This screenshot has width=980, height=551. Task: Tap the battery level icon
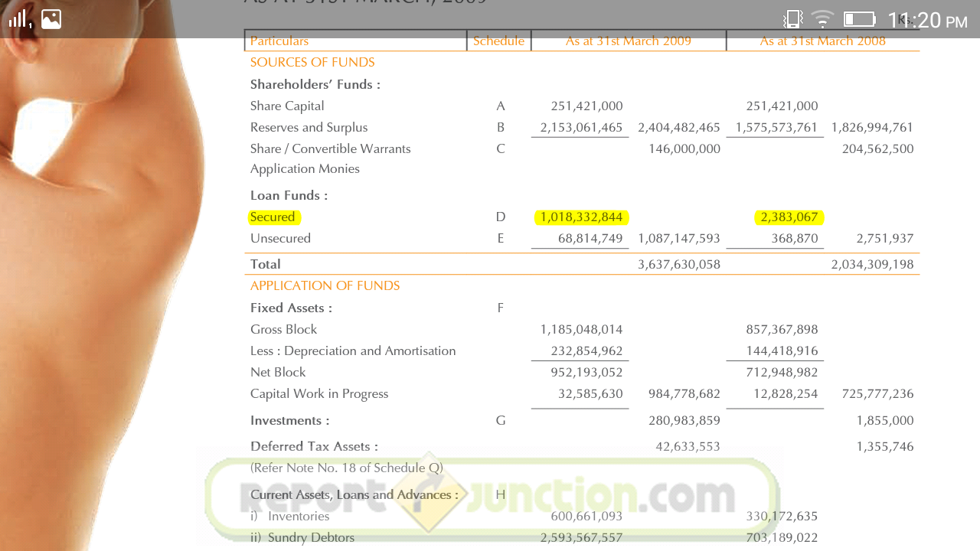[859, 19]
